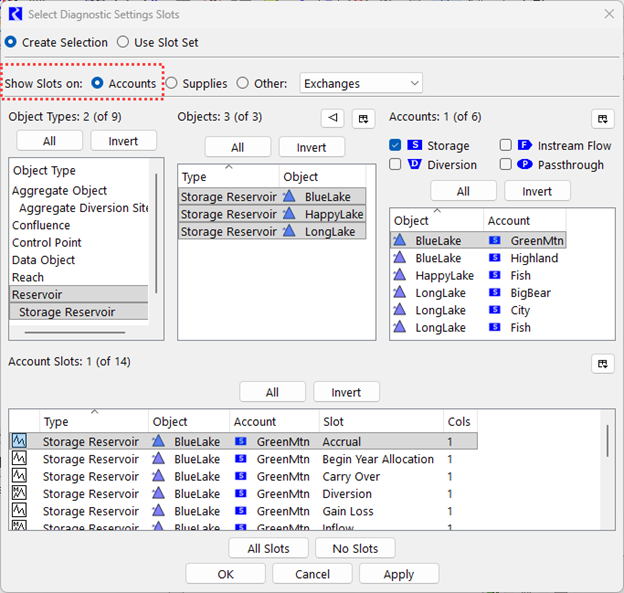Click the Accounts panel filter icon
This screenshot has height=593, width=624.
click(x=602, y=118)
